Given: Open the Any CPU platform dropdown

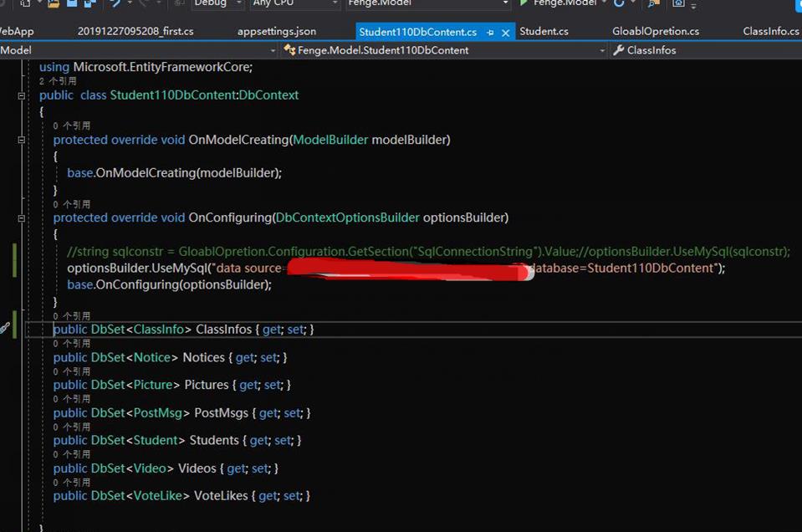Looking at the screenshot, I should click(294, 3).
